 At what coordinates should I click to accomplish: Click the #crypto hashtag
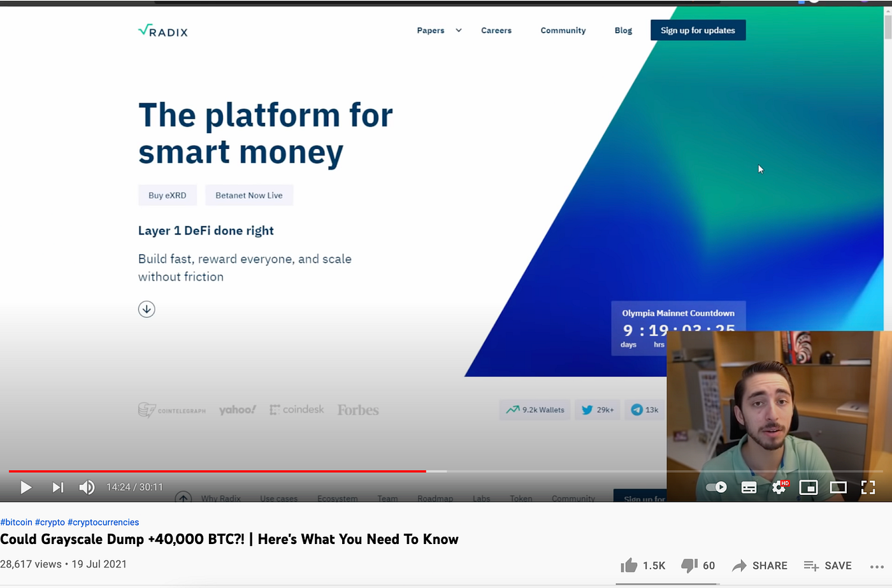pos(50,522)
